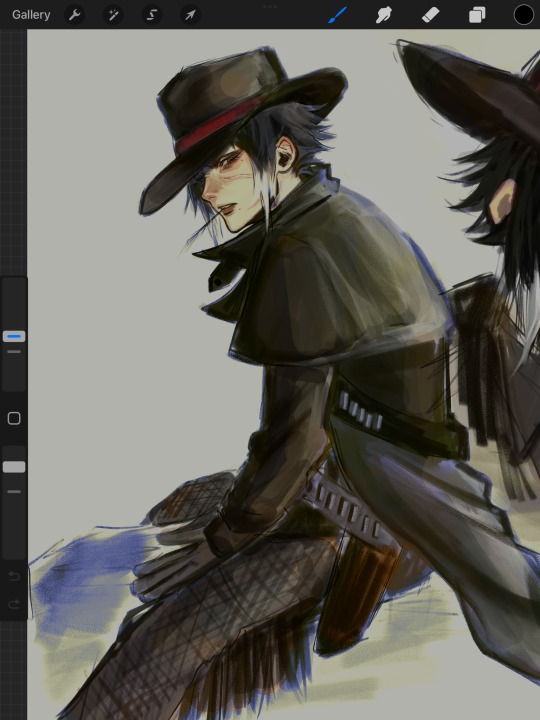Image resolution: width=540 pixels, height=720 pixels.
Task: Open the Adjustments magic wand menu
Action: pos(113,15)
